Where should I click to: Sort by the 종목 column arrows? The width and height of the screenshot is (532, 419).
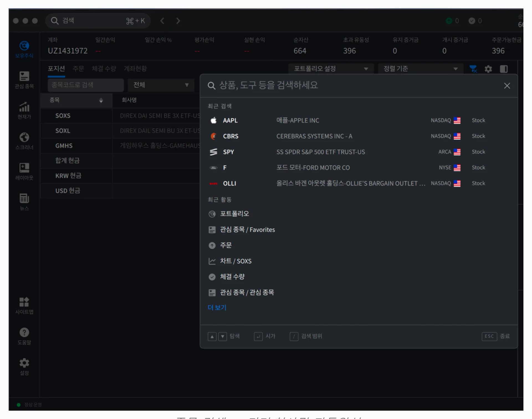[x=101, y=100]
